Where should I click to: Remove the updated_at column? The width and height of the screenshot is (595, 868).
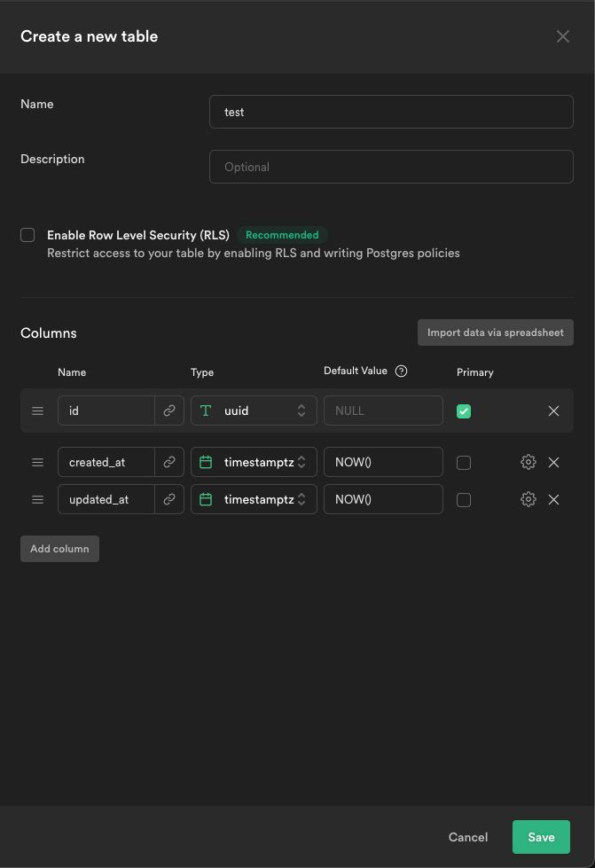click(x=553, y=499)
